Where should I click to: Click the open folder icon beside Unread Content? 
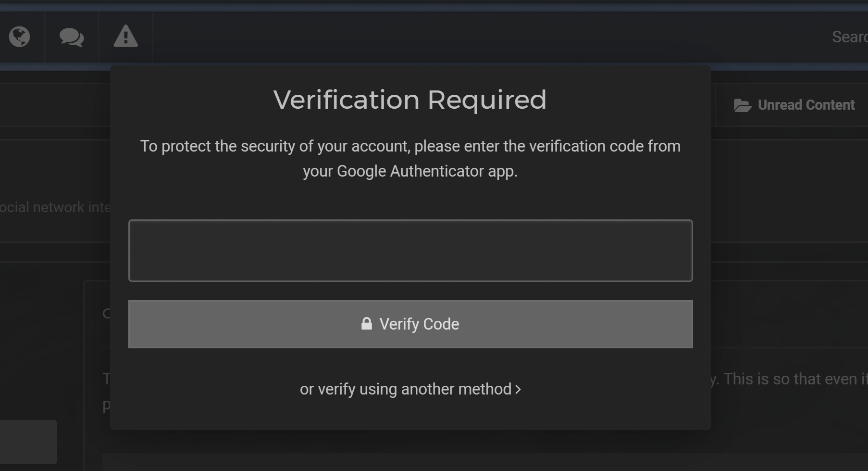click(742, 105)
